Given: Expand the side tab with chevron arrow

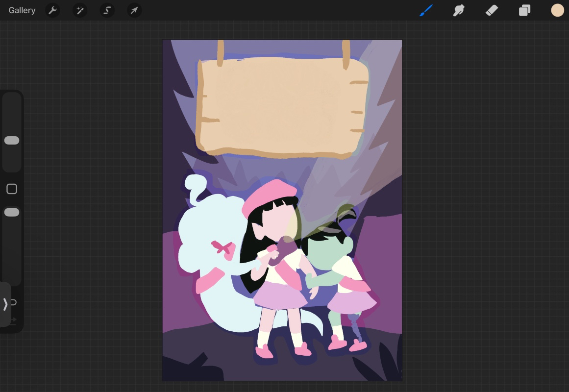Looking at the screenshot, I should pyautogui.click(x=5, y=304).
